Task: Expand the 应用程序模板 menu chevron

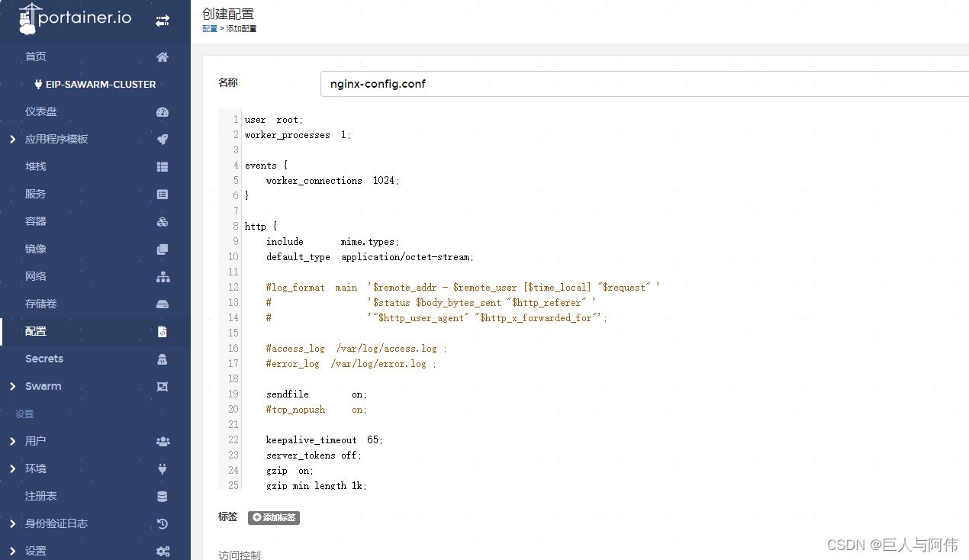Action: click(x=12, y=139)
